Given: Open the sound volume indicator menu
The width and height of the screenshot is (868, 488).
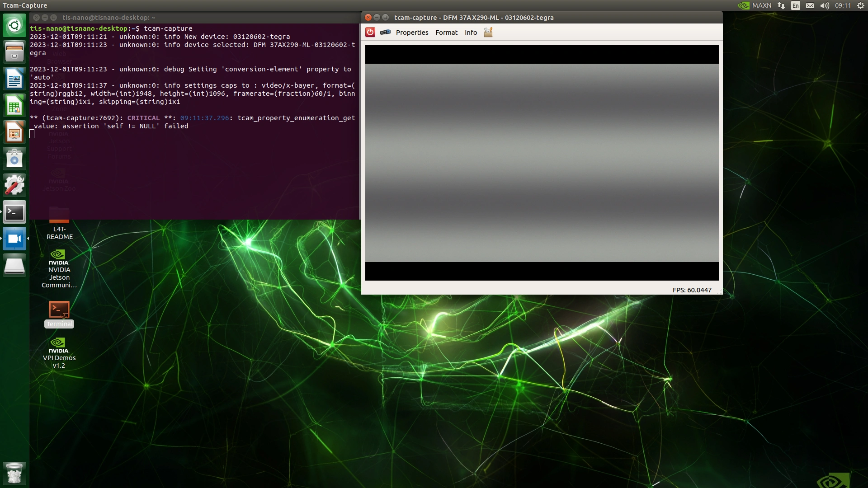Looking at the screenshot, I should [x=825, y=5].
